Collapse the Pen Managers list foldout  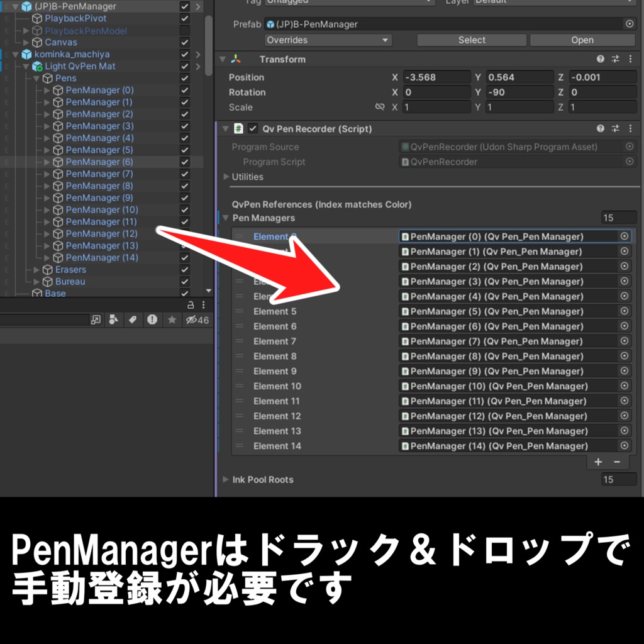226,218
